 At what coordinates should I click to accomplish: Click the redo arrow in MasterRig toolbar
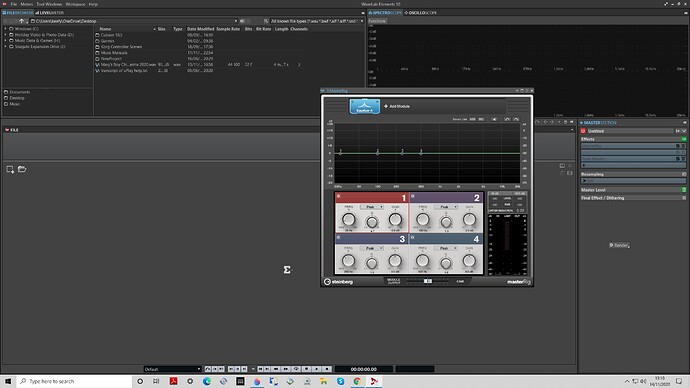click(x=516, y=119)
